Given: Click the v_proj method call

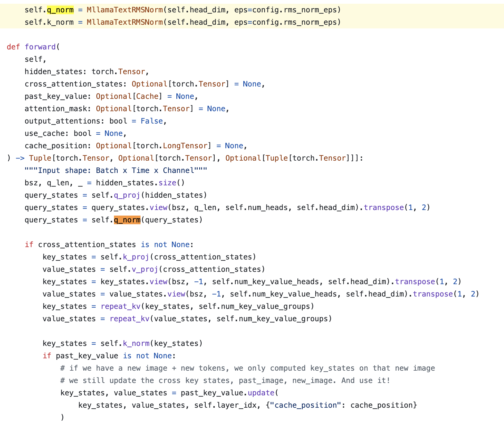Looking at the screenshot, I should [145, 269].
